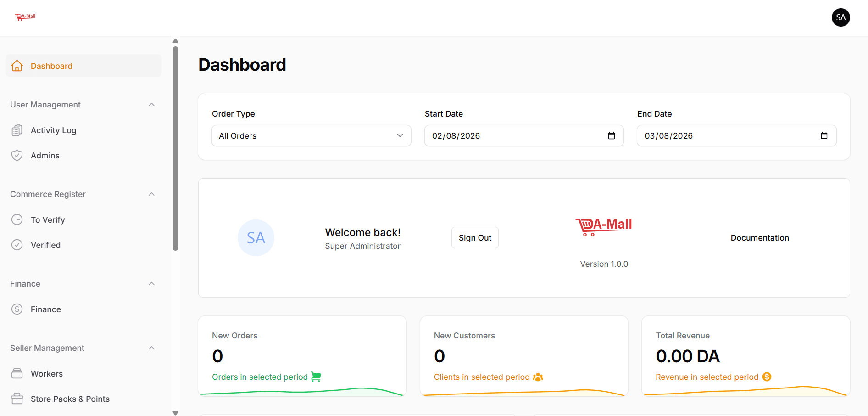Click the green cart icon under New Orders
The image size is (868, 416).
[x=316, y=377]
